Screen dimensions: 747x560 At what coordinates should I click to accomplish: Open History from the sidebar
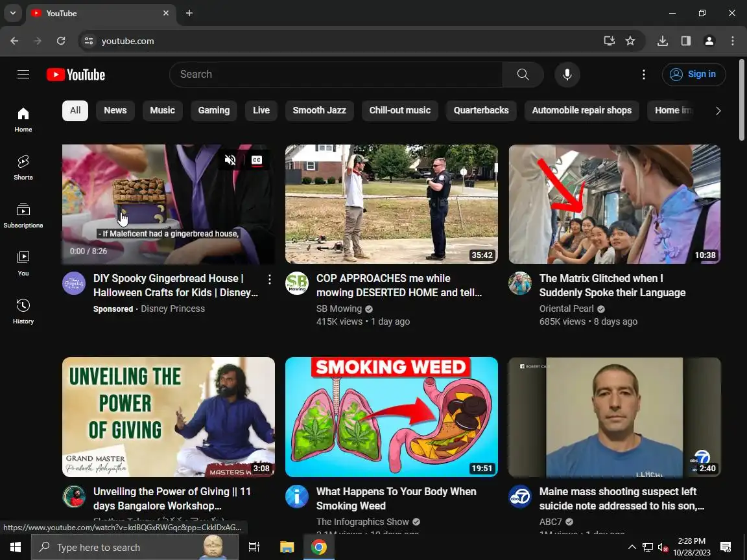[23, 312]
